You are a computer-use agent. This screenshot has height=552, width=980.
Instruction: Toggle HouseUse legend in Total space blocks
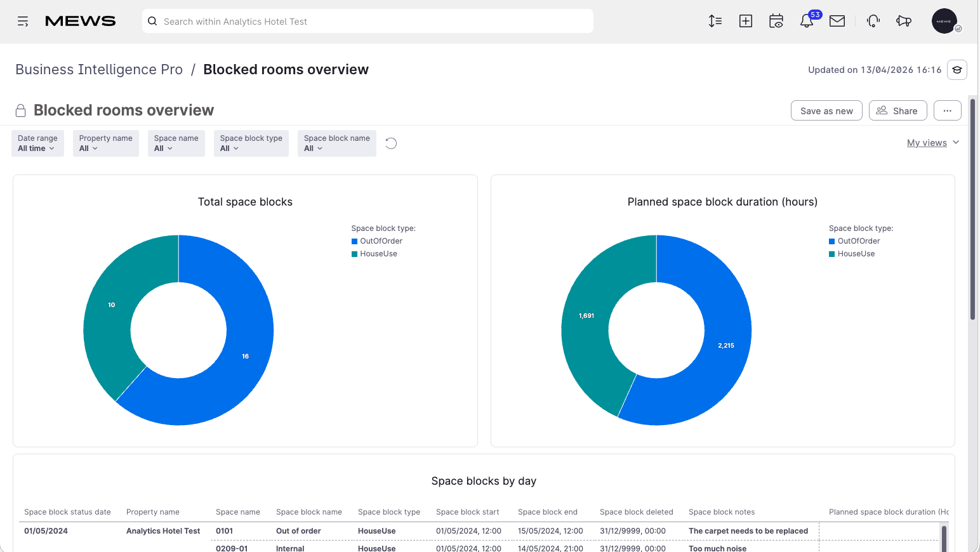374,254
